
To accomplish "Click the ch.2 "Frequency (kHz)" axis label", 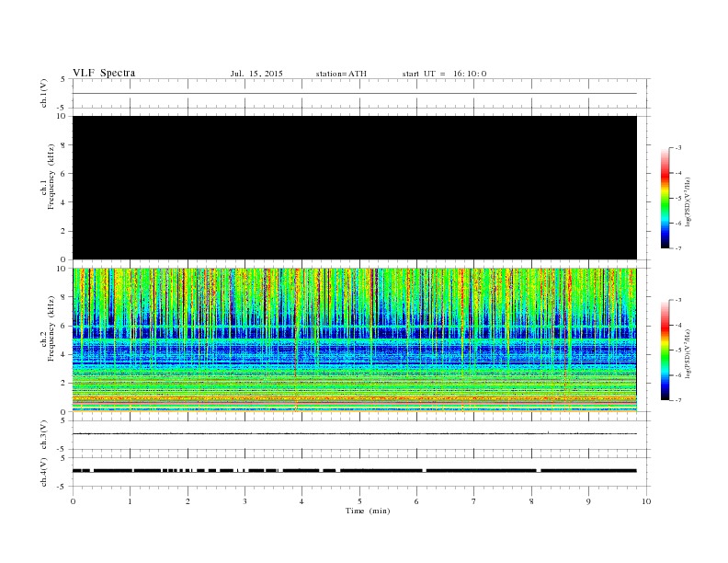I will pos(51,328).
